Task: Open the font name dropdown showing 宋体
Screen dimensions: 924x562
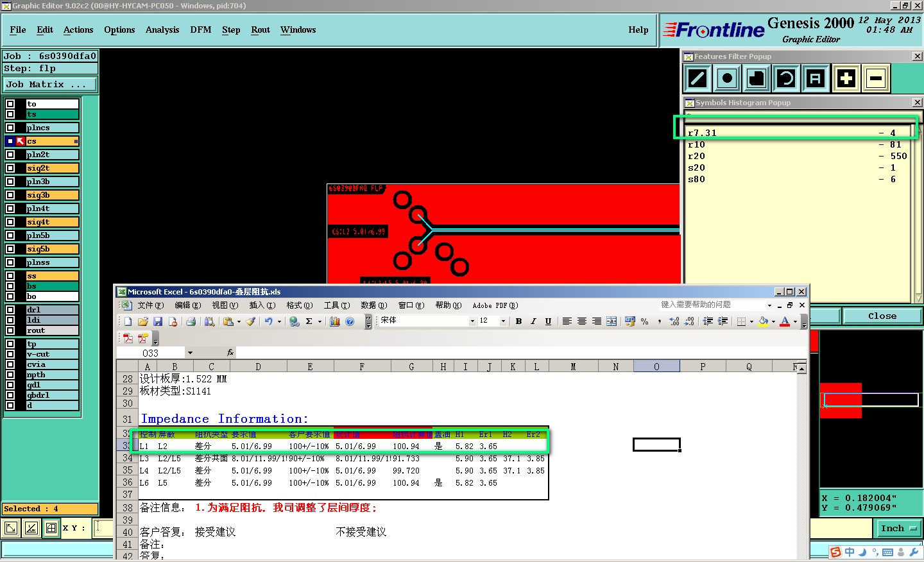Action: pos(472,321)
